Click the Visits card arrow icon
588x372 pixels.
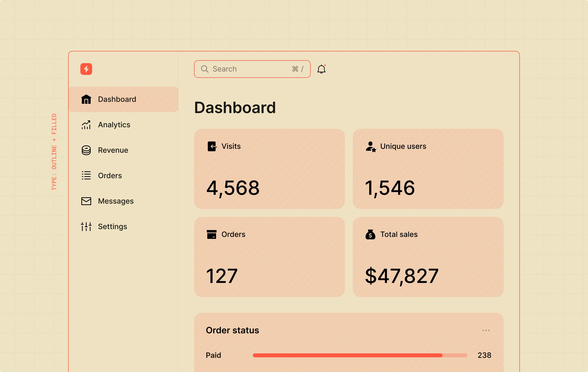[x=212, y=146]
